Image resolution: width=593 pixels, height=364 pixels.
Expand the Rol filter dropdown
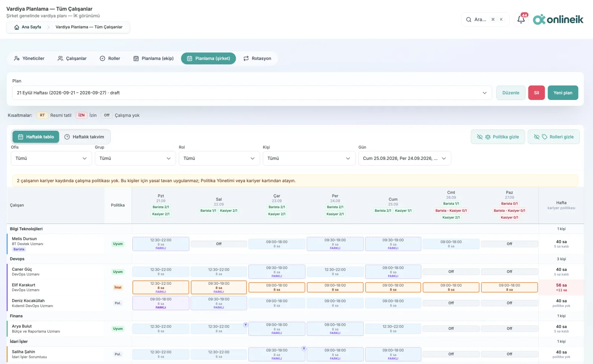[219, 158]
